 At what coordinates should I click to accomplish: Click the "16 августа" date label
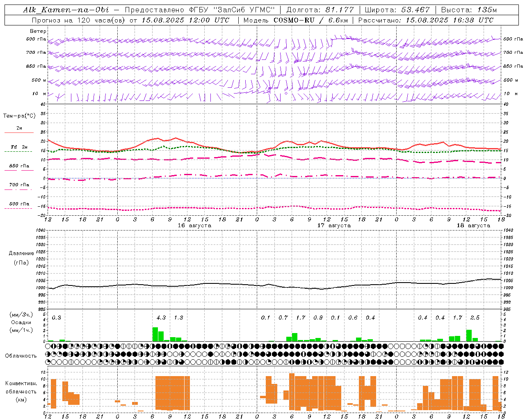(x=194, y=226)
